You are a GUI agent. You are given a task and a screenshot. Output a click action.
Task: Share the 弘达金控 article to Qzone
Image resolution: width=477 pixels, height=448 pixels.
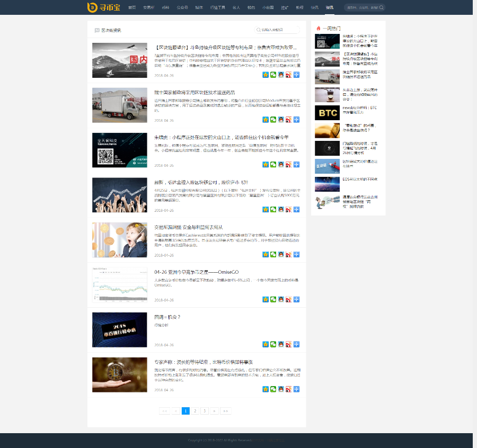(x=266, y=210)
